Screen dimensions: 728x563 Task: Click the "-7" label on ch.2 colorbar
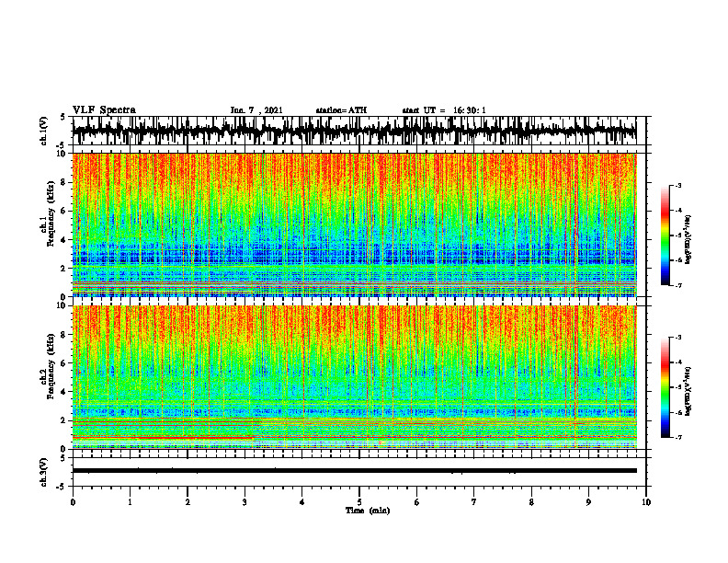pyautogui.click(x=678, y=437)
